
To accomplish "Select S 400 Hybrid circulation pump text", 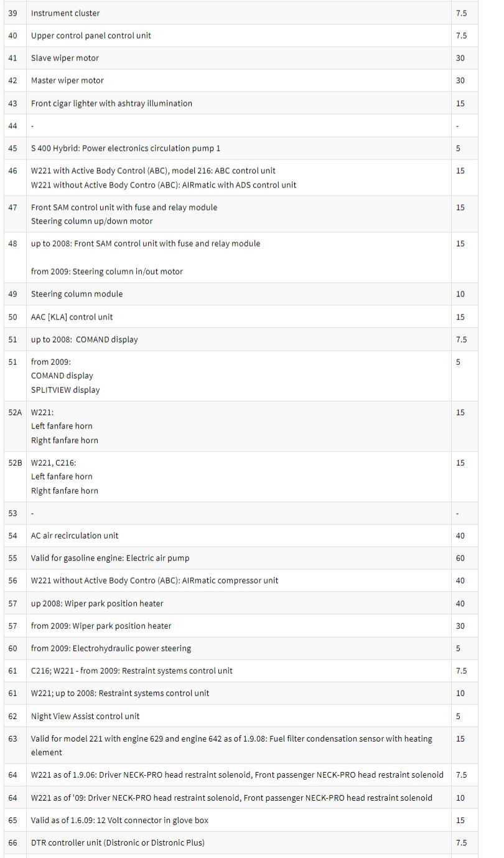I will click(126, 148).
